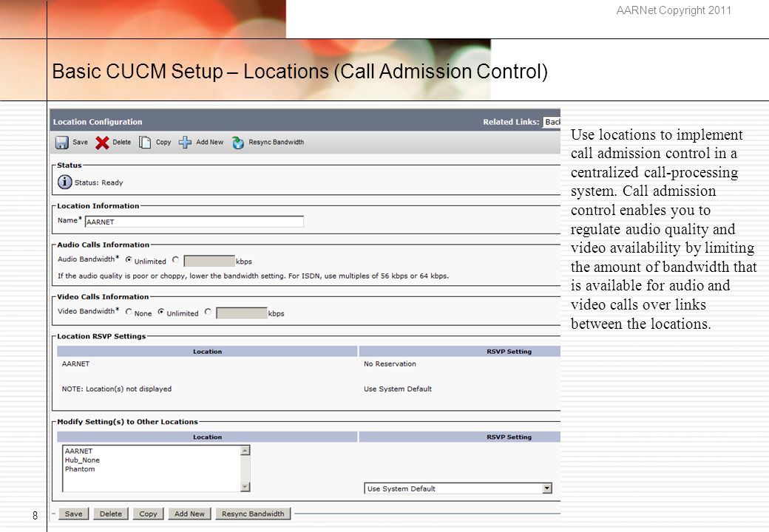Open the Related Links dropdown
Screen dimensions: 769x532
tap(552, 122)
